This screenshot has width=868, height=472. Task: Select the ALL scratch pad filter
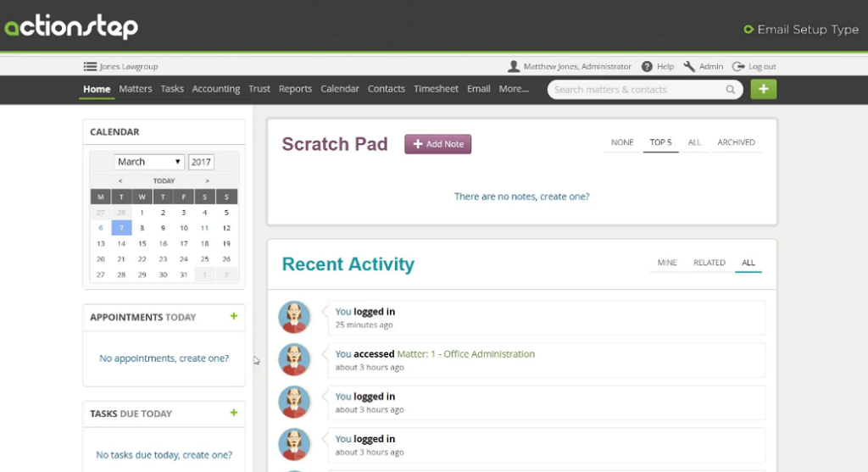[x=694, y=142]
